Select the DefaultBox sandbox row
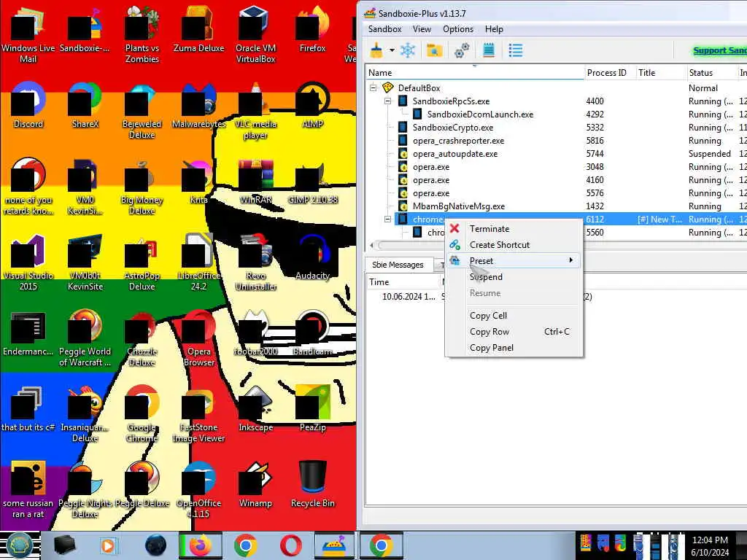Viewport: 747px width, 560px height. click(556, 87)
